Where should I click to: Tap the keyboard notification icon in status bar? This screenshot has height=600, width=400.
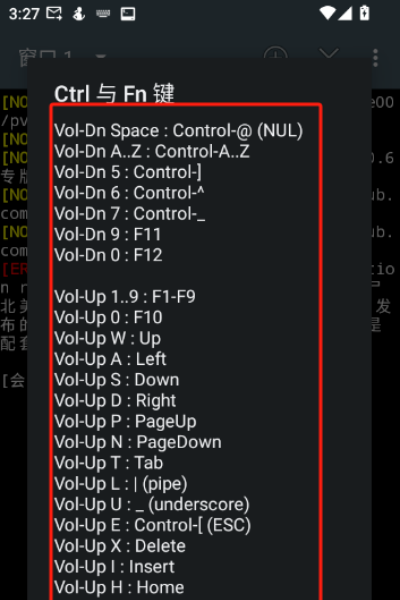point(103,14)
